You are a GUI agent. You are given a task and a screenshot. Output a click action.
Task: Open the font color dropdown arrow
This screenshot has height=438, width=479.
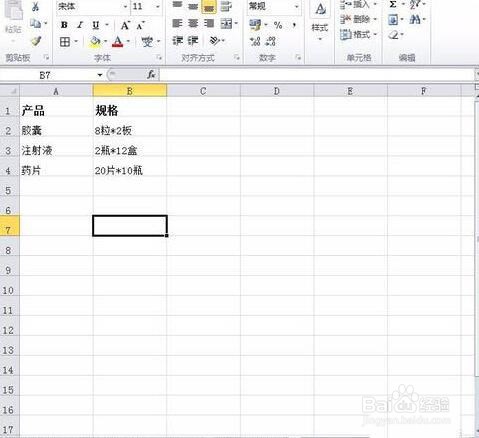tap(128, 42)
